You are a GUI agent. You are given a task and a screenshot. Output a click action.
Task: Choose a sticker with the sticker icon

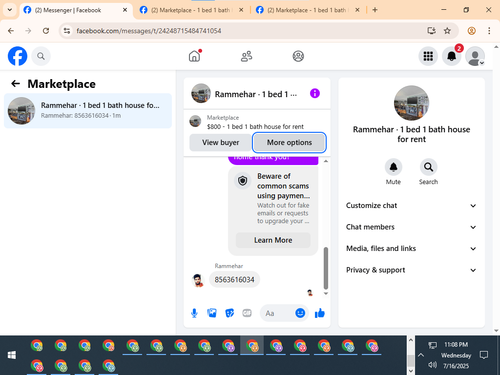point(229,313)
